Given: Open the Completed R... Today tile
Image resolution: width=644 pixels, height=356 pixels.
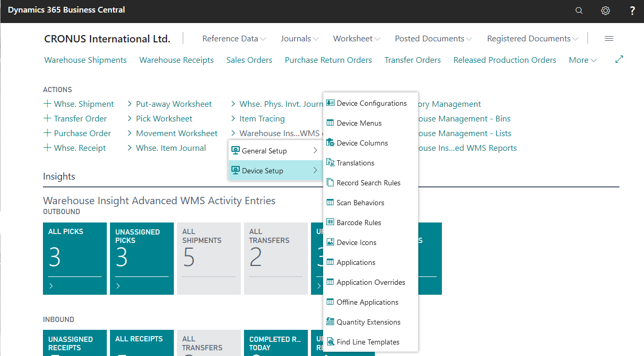Looking at the screenshot, I should coord(276,343).
